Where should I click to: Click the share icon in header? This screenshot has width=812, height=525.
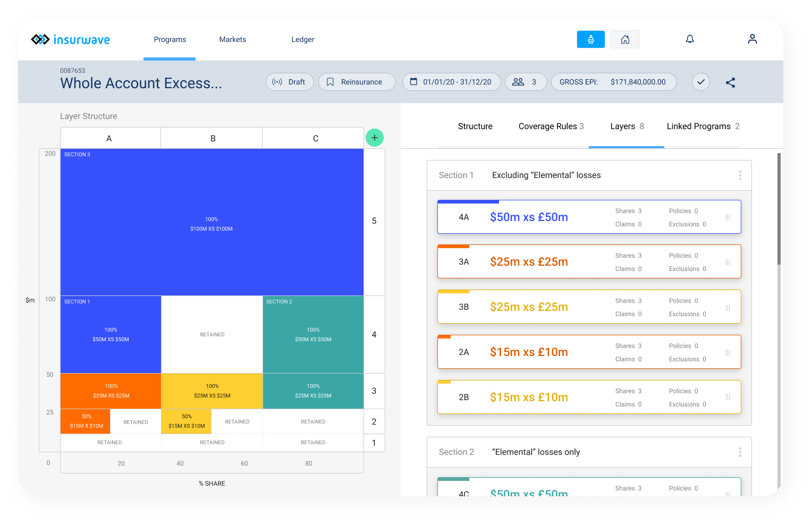[x=731, y=82]
